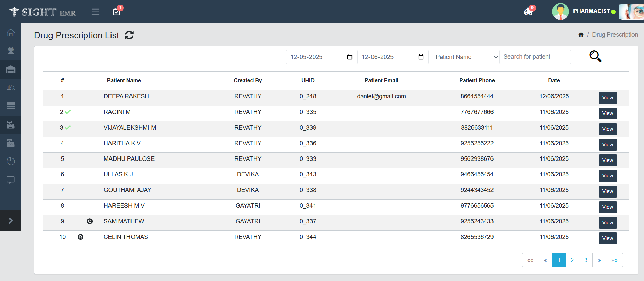Click the Home icon in the sidebar
The image size is (644, 281).
point(11,33)
